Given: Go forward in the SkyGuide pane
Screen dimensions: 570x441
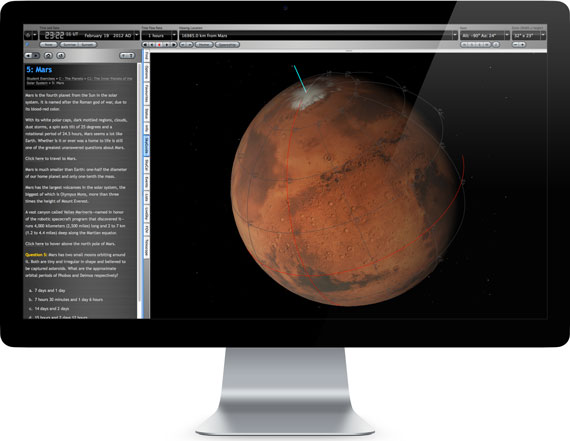Looking at the screenshot, I should 36,55.
